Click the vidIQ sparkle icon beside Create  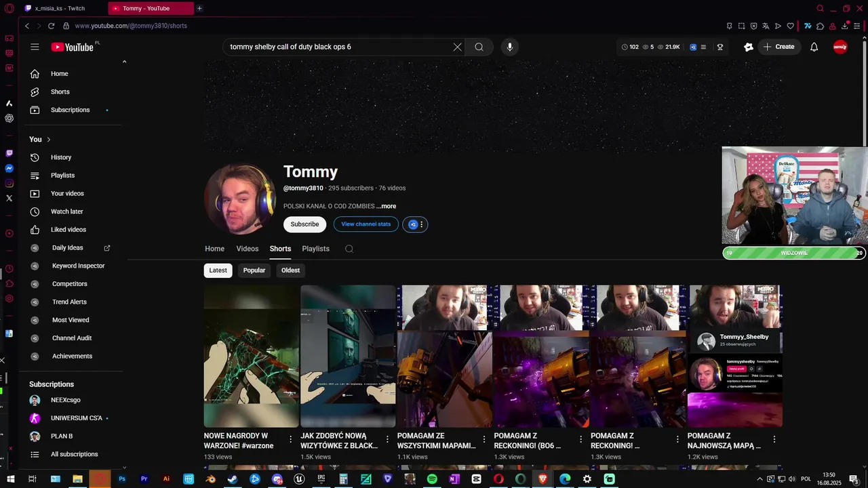point(748,47)
